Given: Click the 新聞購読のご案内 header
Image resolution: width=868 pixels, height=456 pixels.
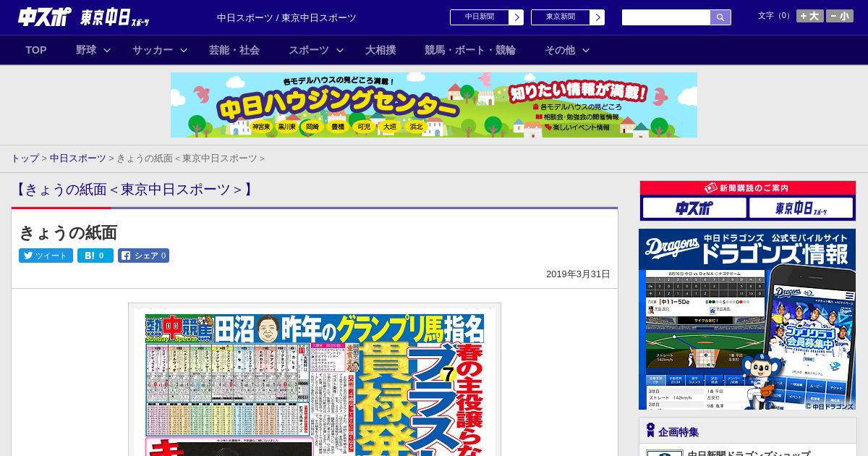Looking at the screenshot, I should coord(748,188).
